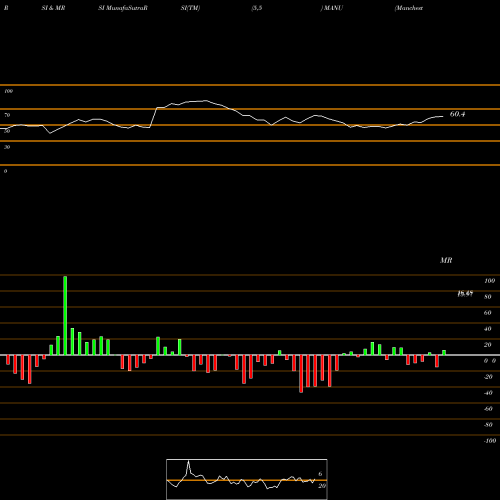Click the MR axis label -60
This screenshot has height=500, width=500.
tap(488, 409)
